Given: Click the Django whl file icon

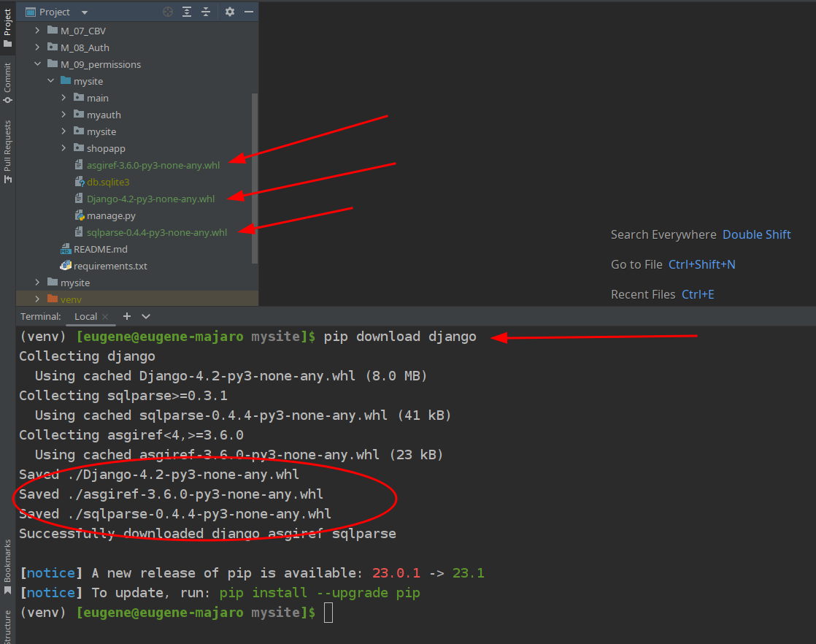Looking at the screenshot, I should pos(79,199).
